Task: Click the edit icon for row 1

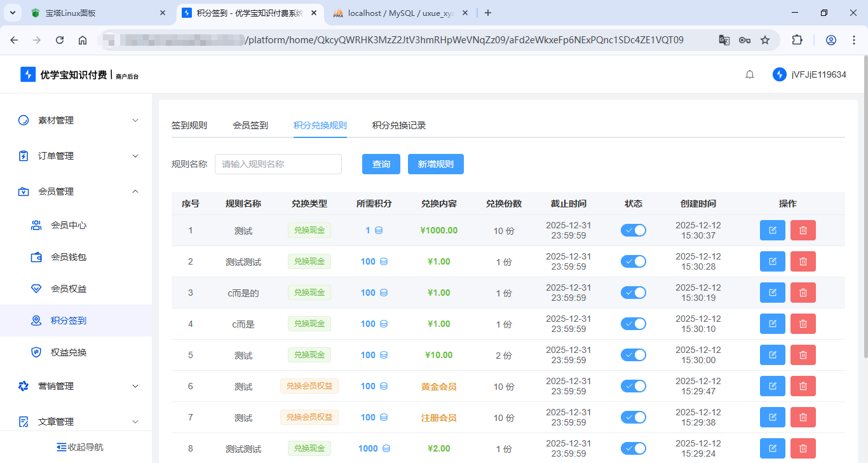Action: (x=772, y=230)
